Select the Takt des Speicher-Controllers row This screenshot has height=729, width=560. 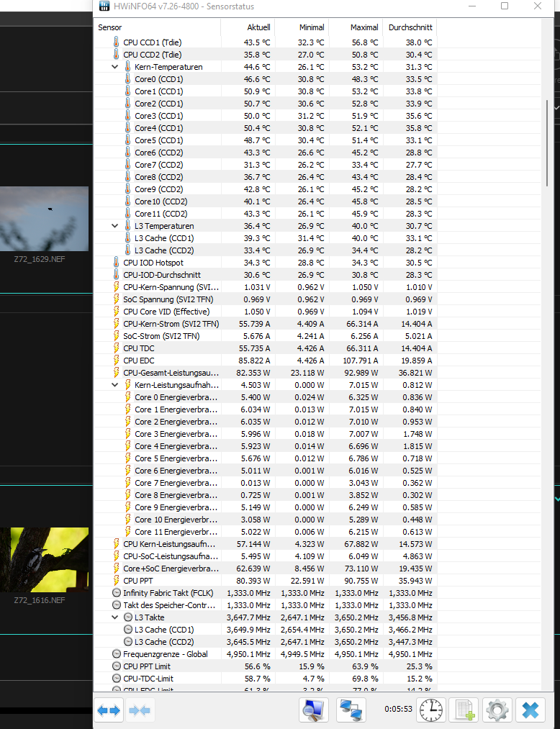[265, 605]
